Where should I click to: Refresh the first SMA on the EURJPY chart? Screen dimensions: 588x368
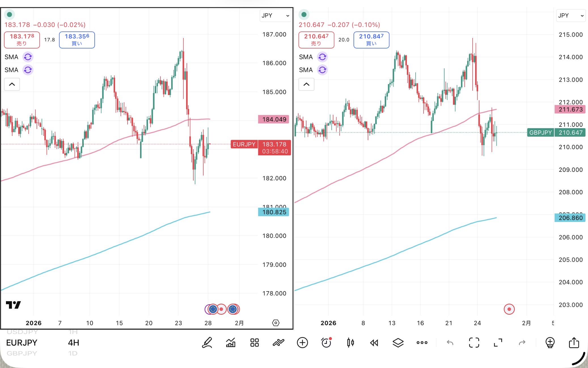pyautogui.click(x=28, y=57)
